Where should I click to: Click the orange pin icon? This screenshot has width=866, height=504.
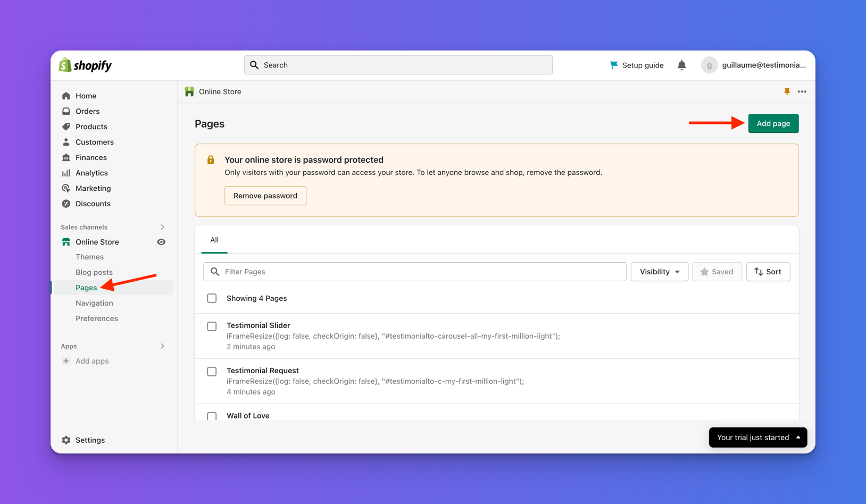click(x=787, y=91)
